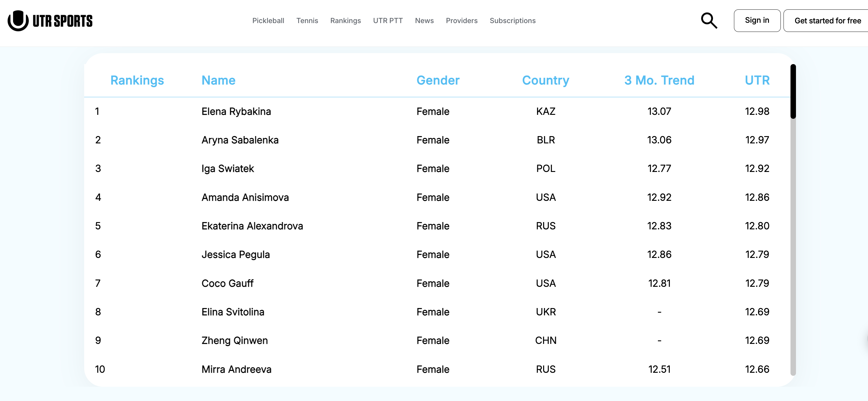The image size is (868, 401).
Task: Click Get started for free button
Action: (x=827, y=21)
